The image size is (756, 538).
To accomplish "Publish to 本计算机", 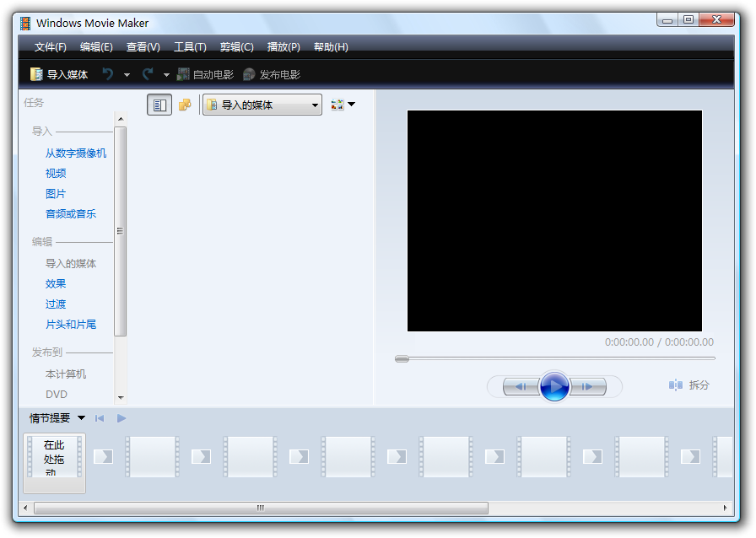I will coord(66,374).
